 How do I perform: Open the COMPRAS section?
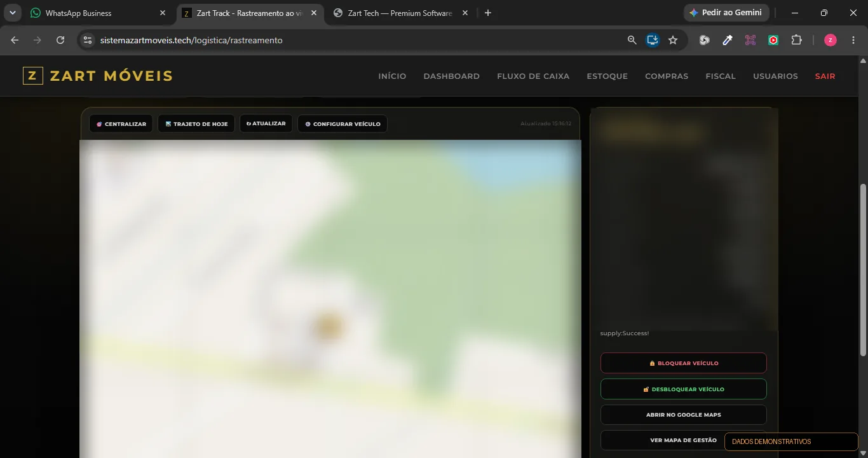click(667, 76)
